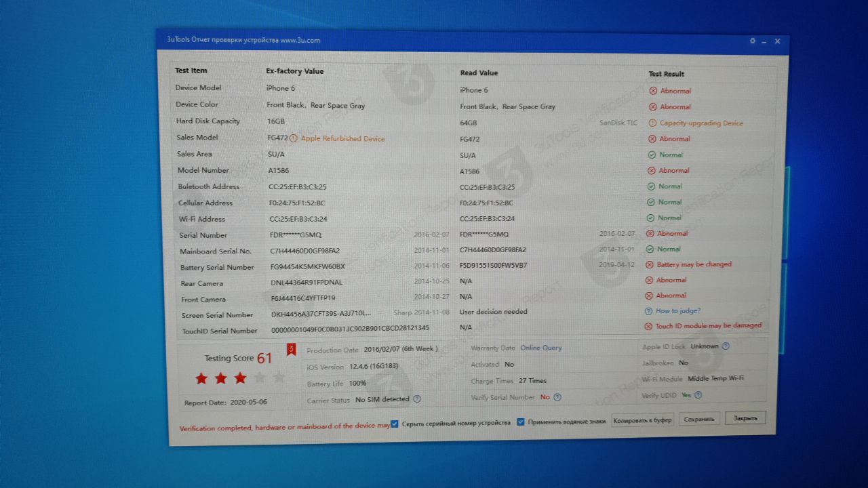Viewport: 868px width, 488px height.
Task: Click the red bookmark badge beside score 61
Action: tap(292, 349)
